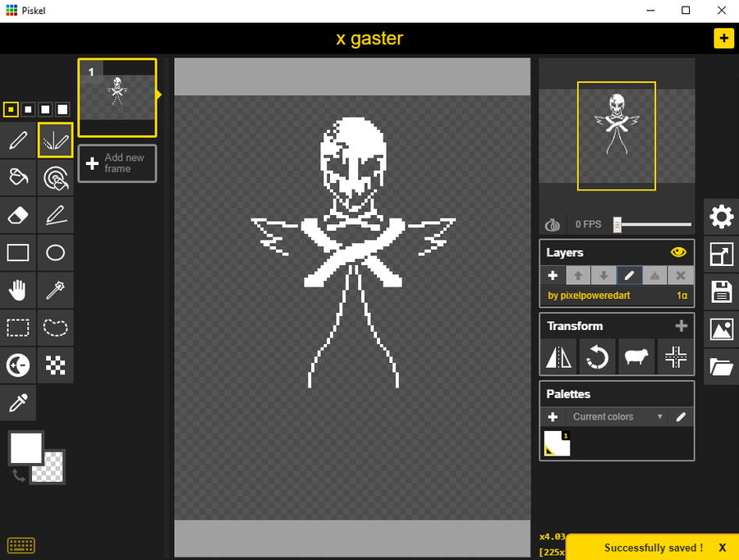Change layer opacity 1α
The height and width of the screenshot is (560, 739).
pyautogui.click(x=682, y=296)
